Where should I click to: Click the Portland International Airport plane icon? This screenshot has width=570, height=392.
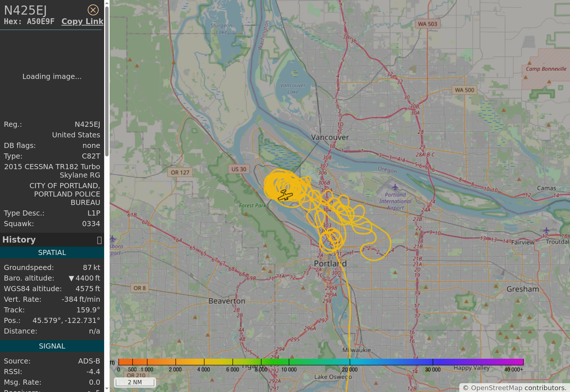[x=395, y=187]
